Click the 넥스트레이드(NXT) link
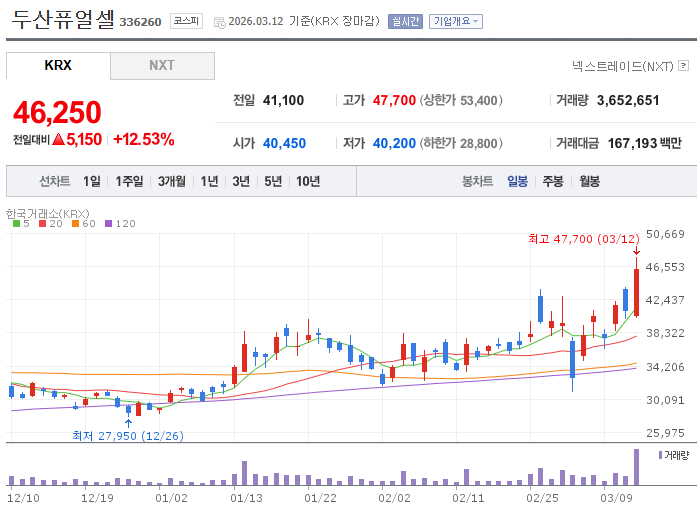This screenshot has width=697, height=508. pyautogui.click(x=622, y=66)
